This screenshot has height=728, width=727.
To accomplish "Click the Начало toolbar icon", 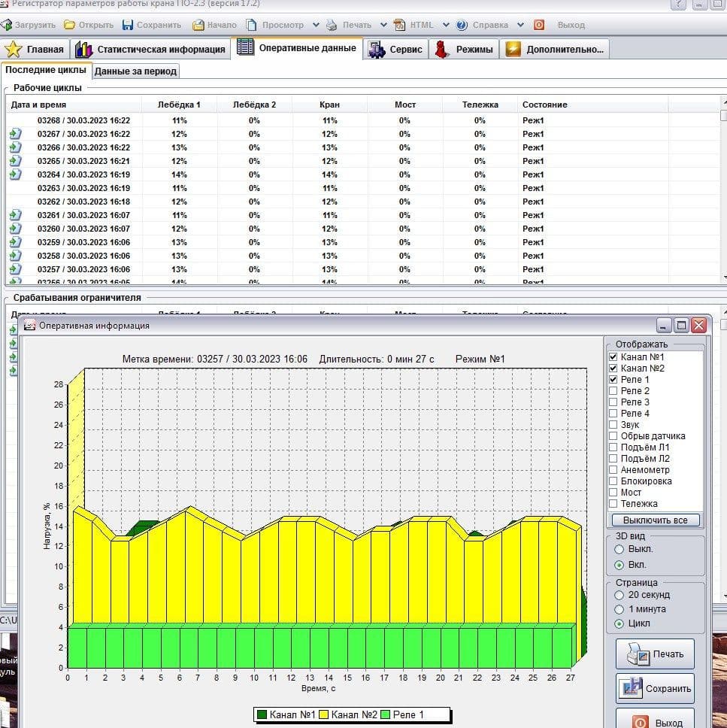I will point(198,25).
